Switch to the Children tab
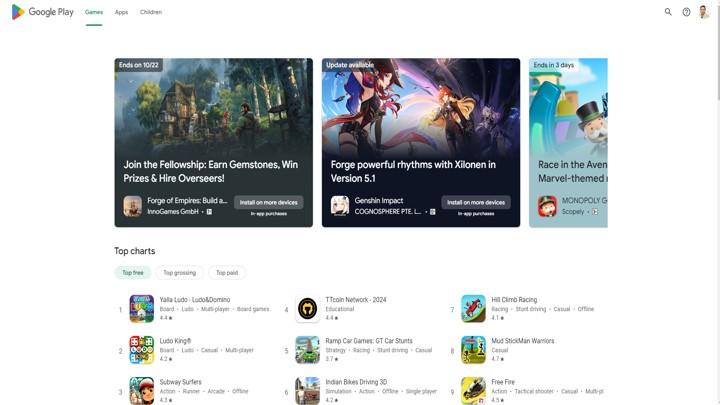720x405 pixels. 151,12
